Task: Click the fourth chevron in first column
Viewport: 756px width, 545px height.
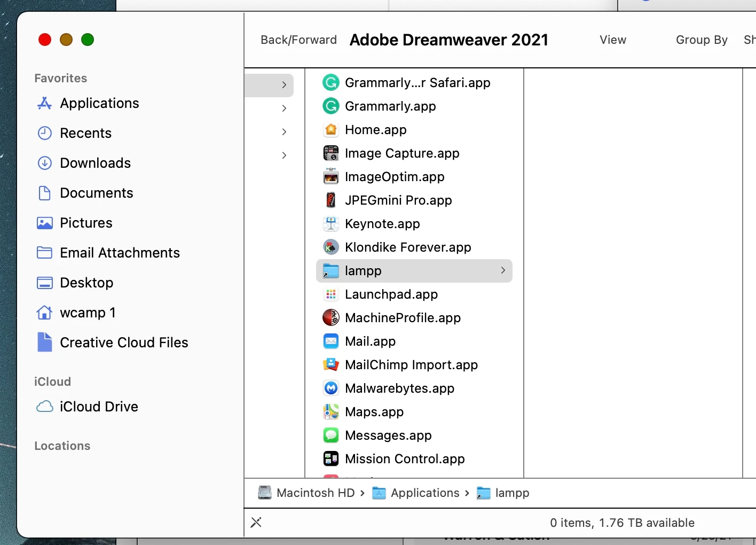Action: point(284,155)
